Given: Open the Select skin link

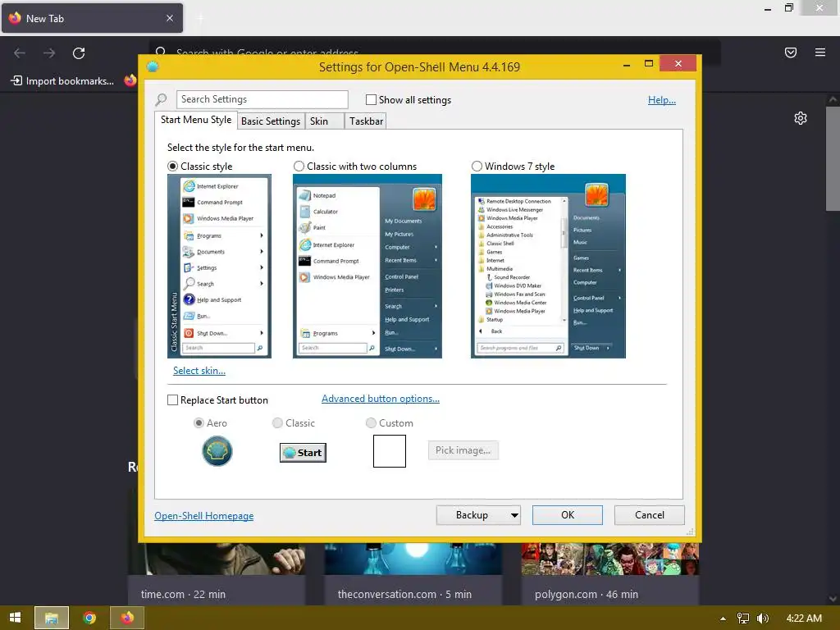Looking at the screenshot, I should click(x=199, y=371).
